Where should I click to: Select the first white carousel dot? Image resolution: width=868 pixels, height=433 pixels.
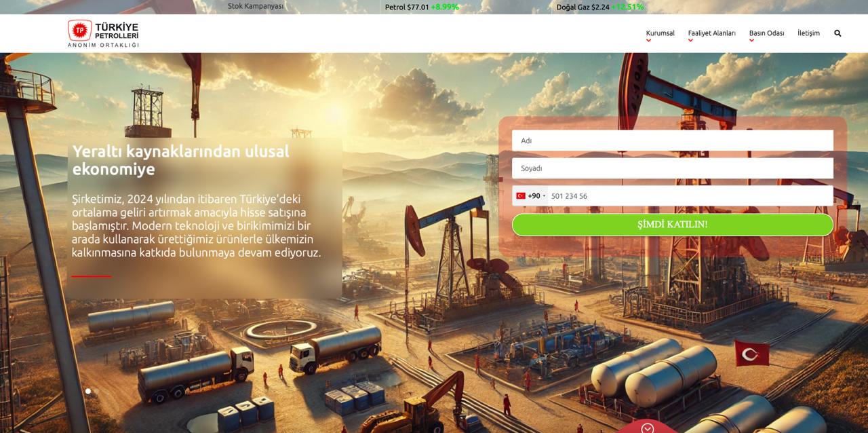pyautogui.click(x=87, y=391)
